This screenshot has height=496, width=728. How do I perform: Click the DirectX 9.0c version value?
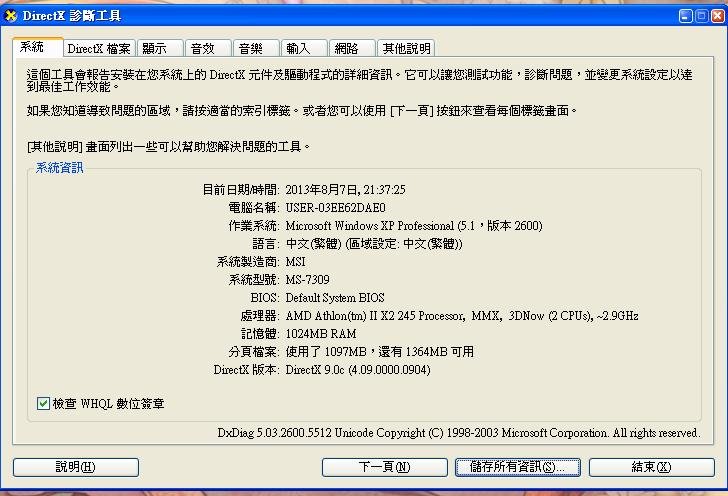click(358, 370)
